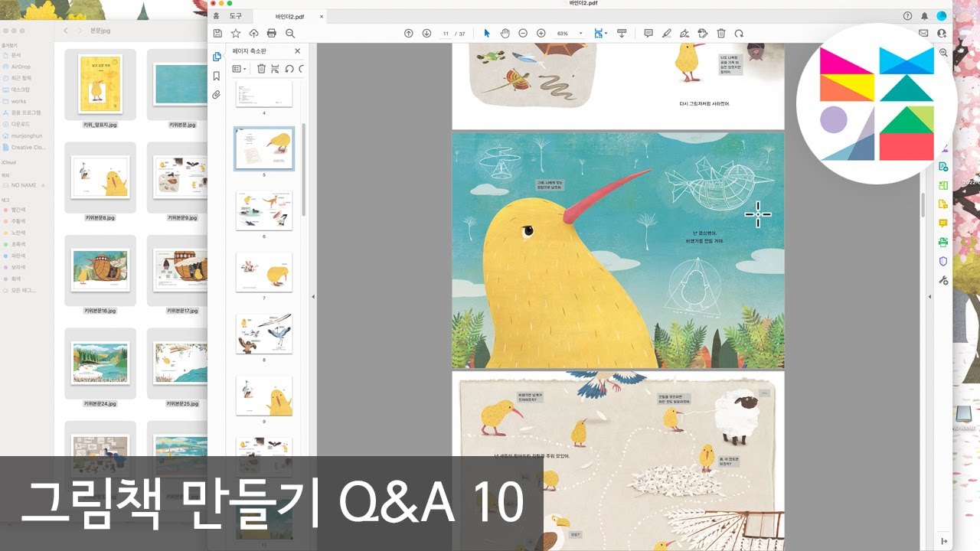Open the comment tool in right pane
980x551 pixels.
coord(943,223)
